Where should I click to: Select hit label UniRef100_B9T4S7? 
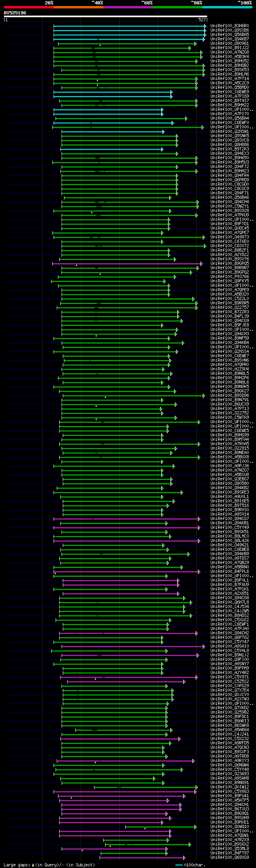click(x=230, y=101)
